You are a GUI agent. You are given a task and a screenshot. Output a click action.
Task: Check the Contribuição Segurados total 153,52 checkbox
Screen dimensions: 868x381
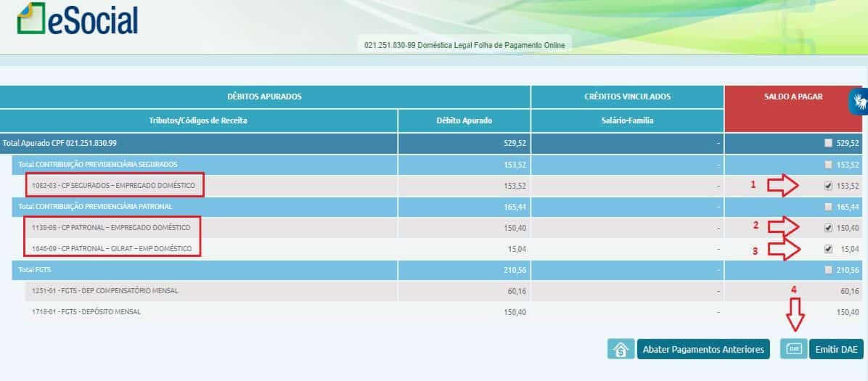[828, 165]
